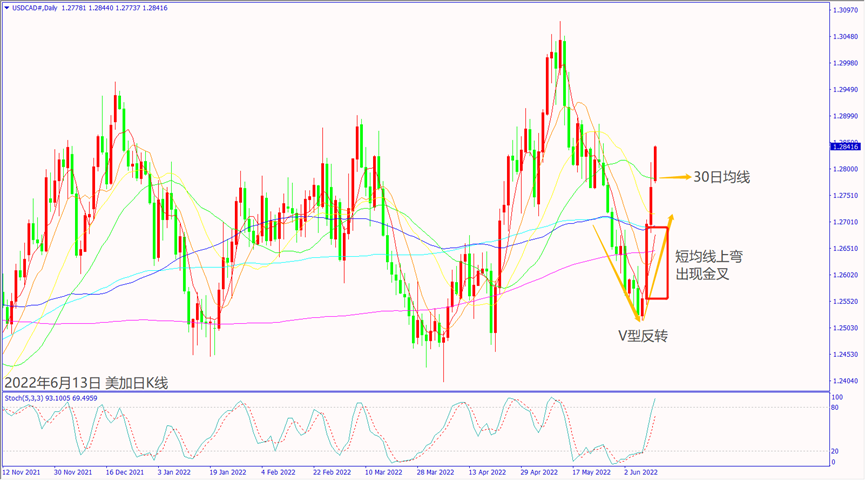
Task: Click the 12 Nov 2021 date label
Action: (x=22, y=470)
